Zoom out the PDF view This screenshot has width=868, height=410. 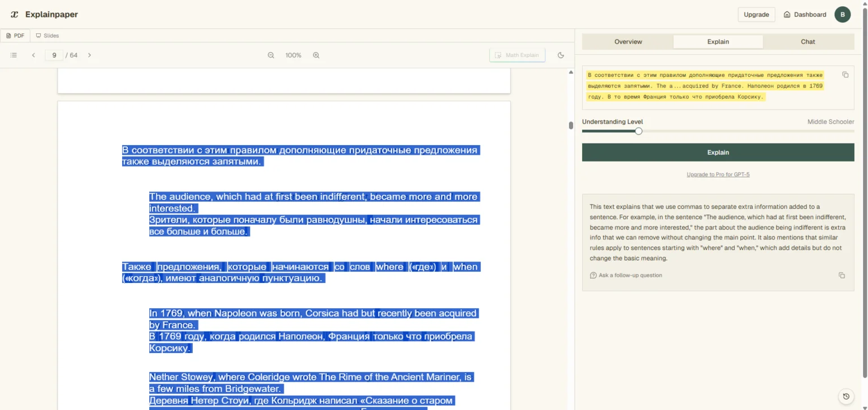(271, 55)
